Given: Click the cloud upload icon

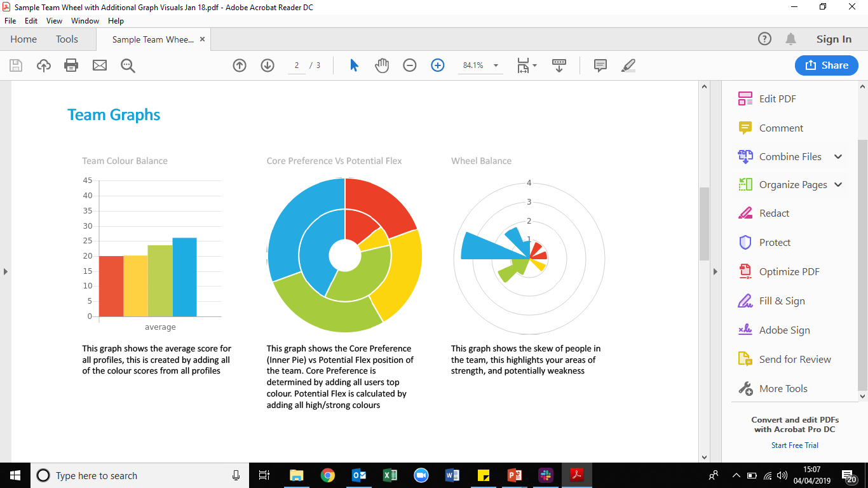Looking at the screenshot, I should (x=44, y=65).
